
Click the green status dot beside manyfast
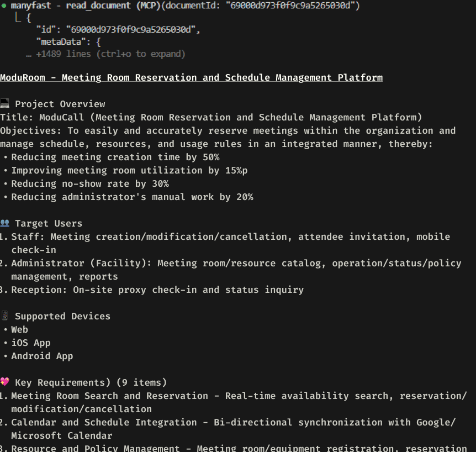pyautogui.click(x=4, y=6)
